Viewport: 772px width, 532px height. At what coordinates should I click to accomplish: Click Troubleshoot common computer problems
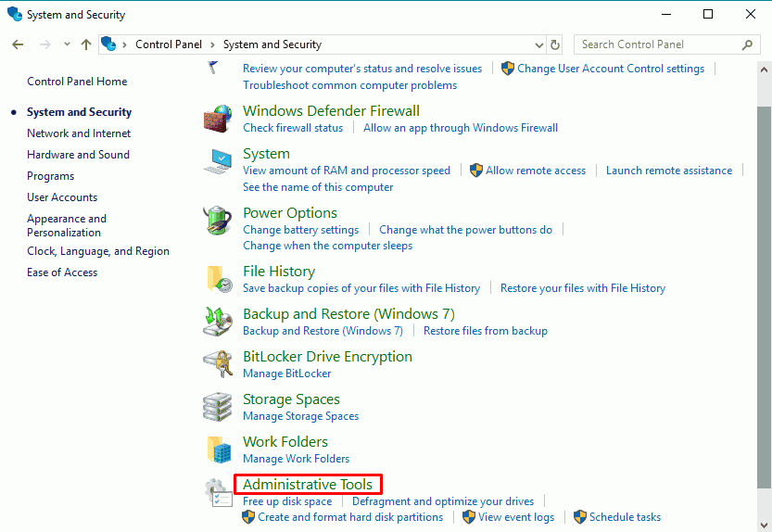[x=349, y=85]
